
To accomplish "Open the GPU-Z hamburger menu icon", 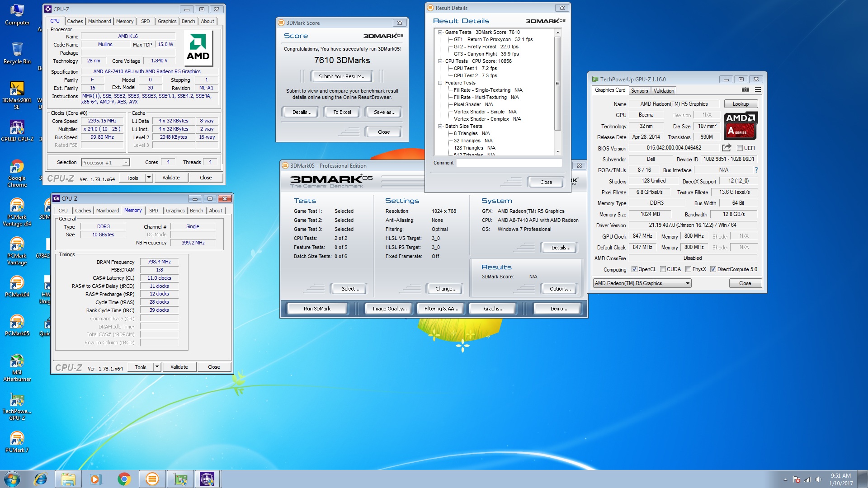I will [758, 90].
